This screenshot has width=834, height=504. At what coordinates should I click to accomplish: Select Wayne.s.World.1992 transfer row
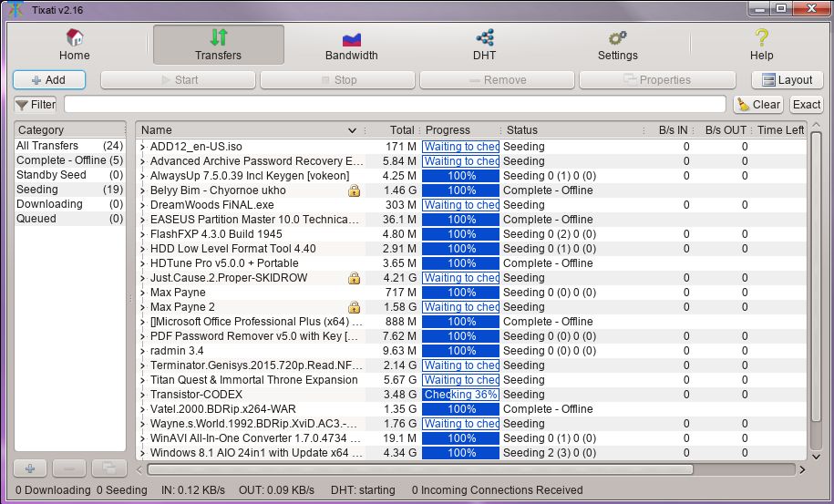click(x=471, y=424)
